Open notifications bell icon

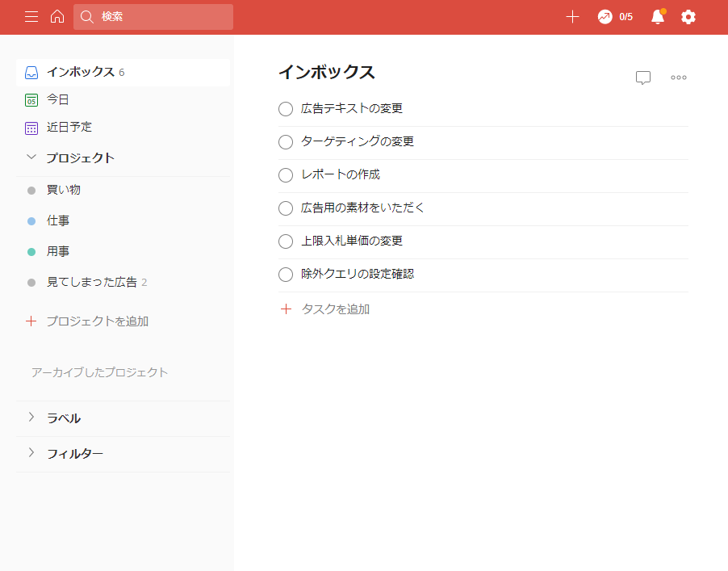(658, 17)
